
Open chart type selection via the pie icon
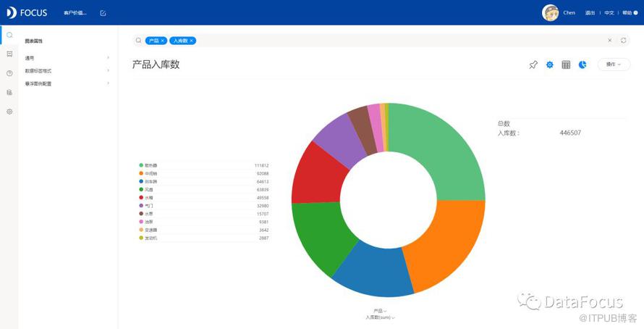(x=582, y=64)
